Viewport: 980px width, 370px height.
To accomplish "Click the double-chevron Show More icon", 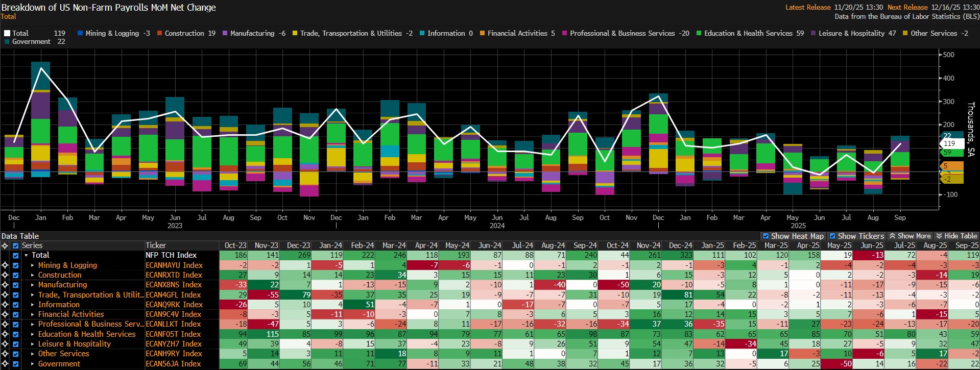I will click(892, 236).
